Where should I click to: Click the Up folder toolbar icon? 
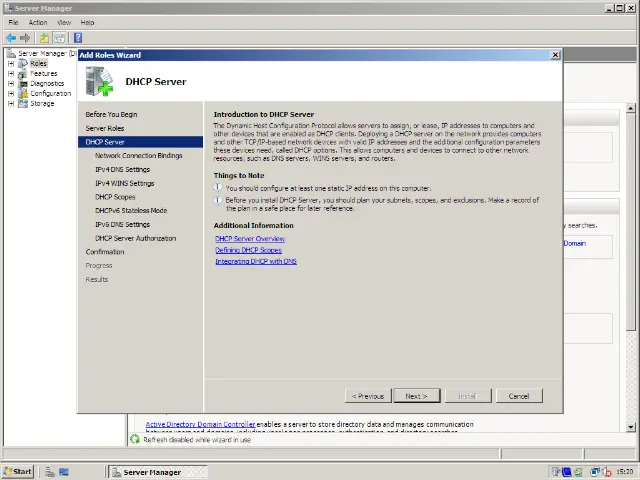44,38
